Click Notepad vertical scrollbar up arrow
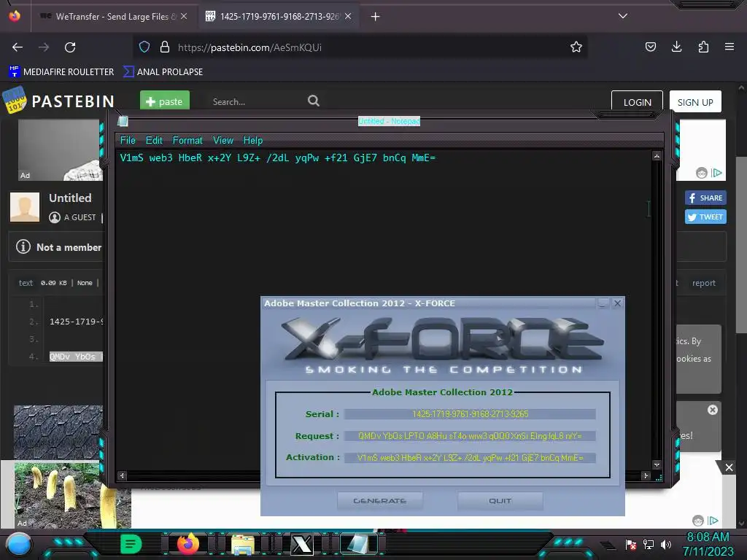 click(x=657, y=156)
